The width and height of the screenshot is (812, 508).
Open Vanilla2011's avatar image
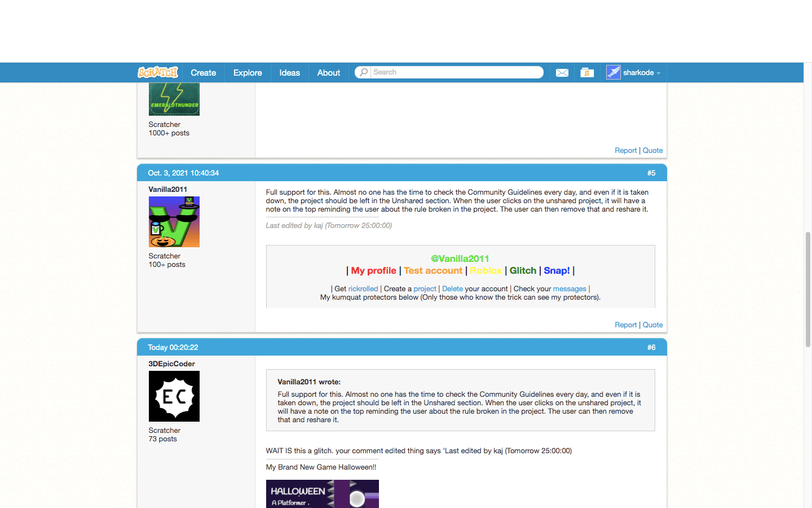pyautogui.click(x=174, y=221)
